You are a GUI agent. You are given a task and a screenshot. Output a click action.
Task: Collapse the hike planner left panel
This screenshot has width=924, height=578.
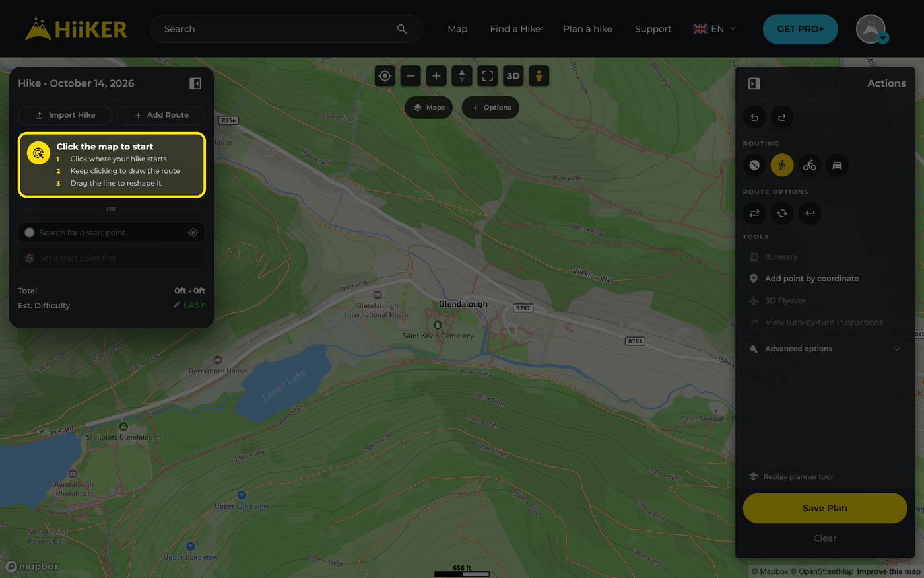click(x=195, y=83)
